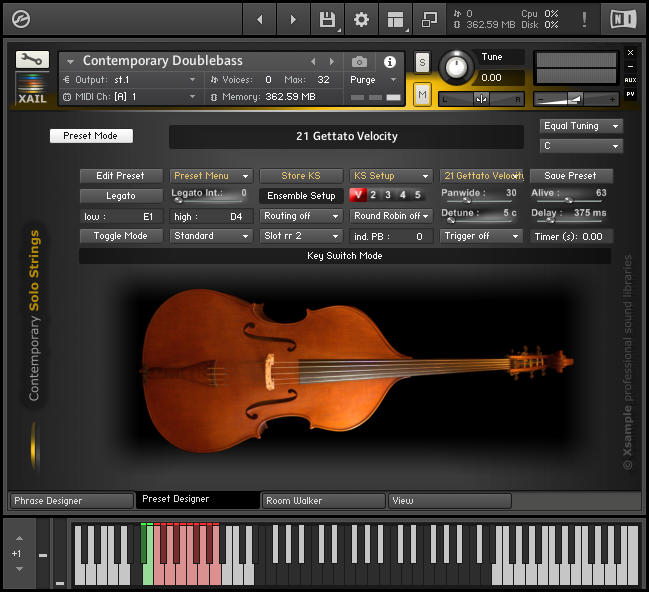This screenshot has width=649, height=592.
Task: Open the 21 Gettato Velocity preset dropdown
Action: 481,176
